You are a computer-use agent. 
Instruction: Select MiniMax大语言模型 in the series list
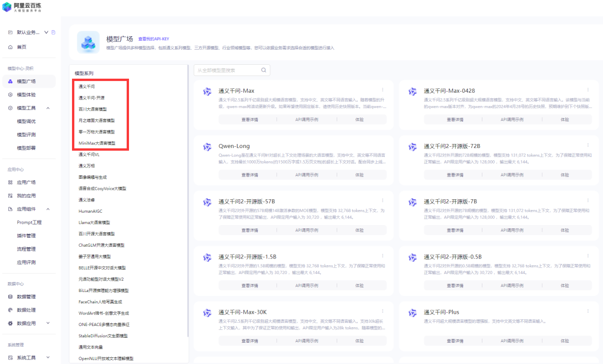click(x=97, y=143)
